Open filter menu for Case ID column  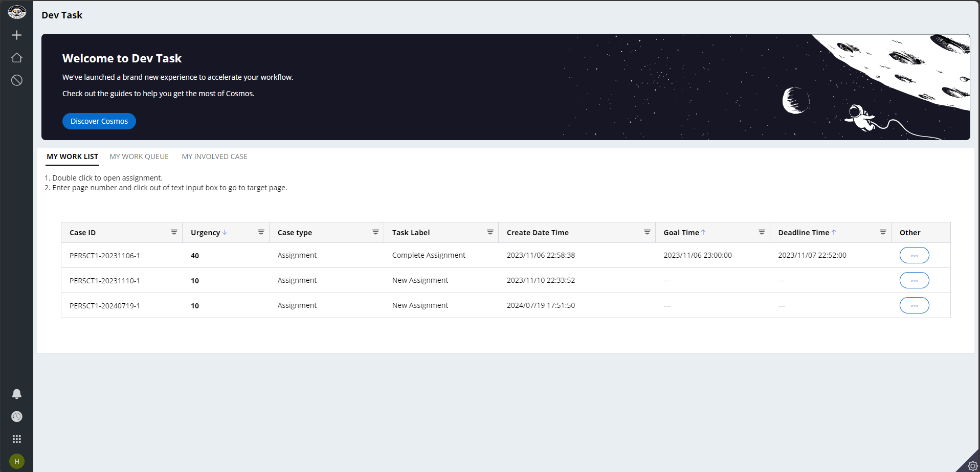[174, 233]
